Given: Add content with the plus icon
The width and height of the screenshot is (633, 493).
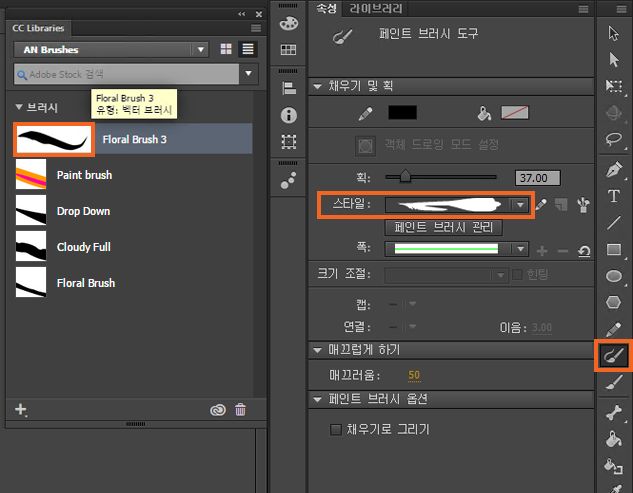Looking at the screenshot, I should coord(21,409).
